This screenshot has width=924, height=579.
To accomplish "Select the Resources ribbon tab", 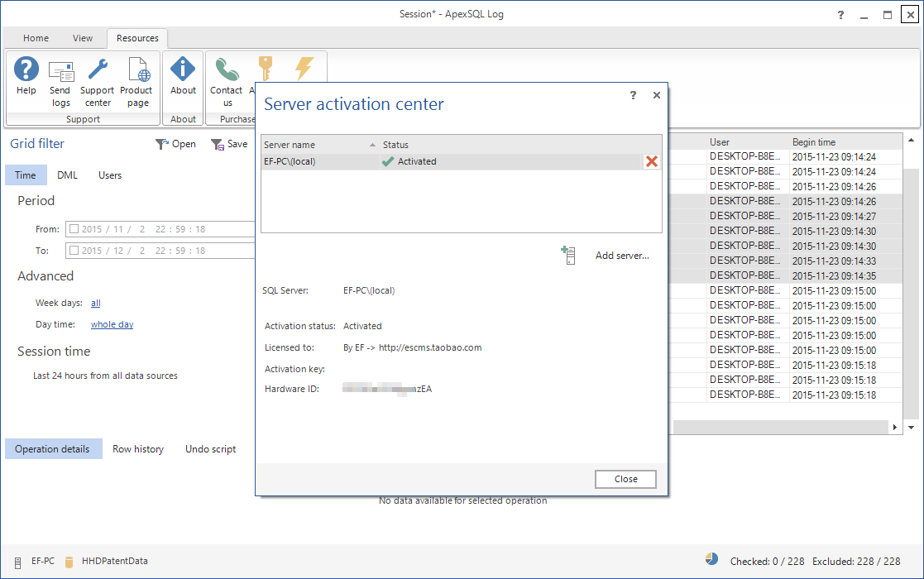I will (x=137, y=38).
